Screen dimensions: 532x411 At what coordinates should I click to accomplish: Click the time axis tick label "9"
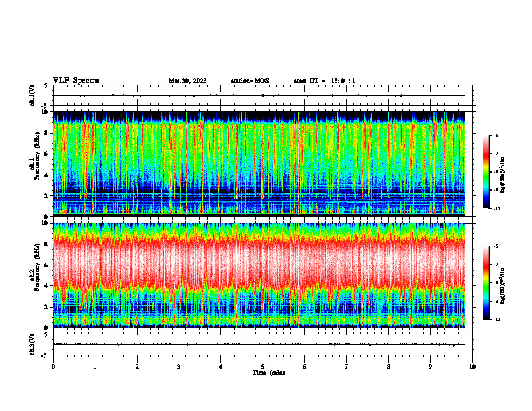tap(430, 367)
